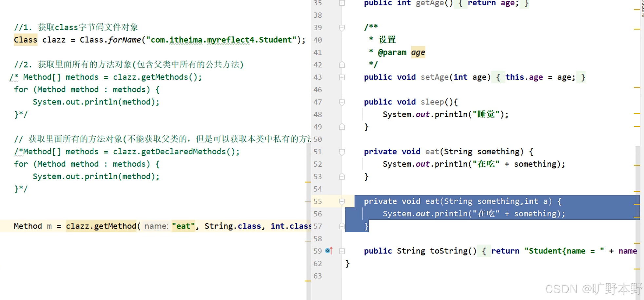The image size is (644, 300).
Task: Collapse the eat(String something) method at line 51
Action: coord(342,152)
